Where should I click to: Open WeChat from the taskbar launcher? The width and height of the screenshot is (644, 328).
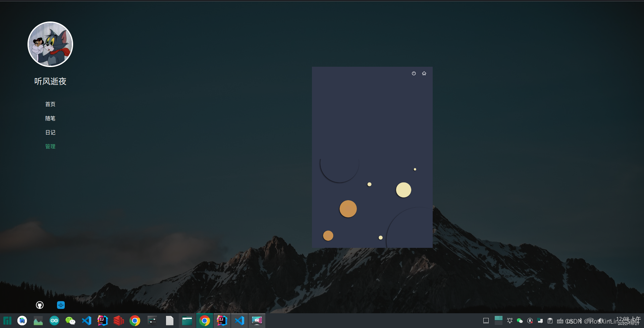pyautogui.click(x=70, y=321)
